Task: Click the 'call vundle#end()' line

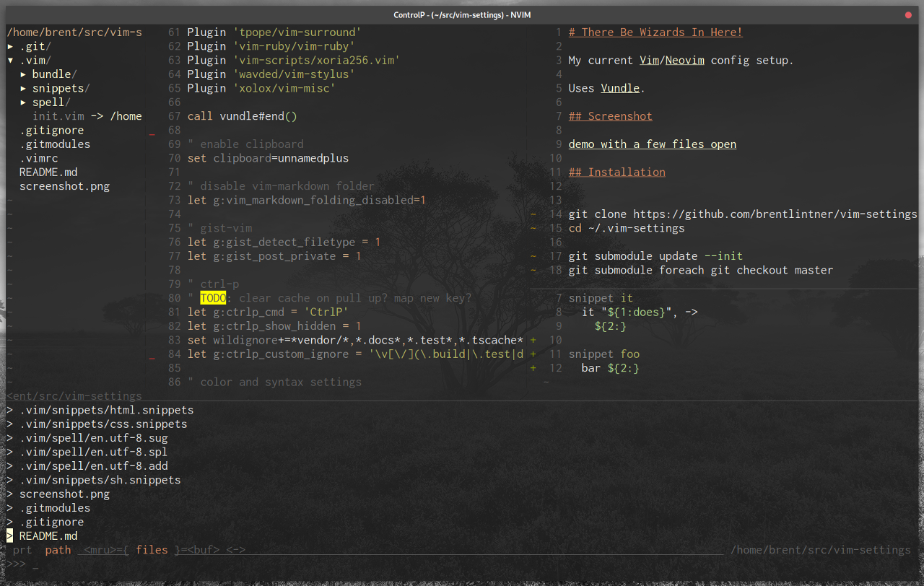Action: point(242,116)
